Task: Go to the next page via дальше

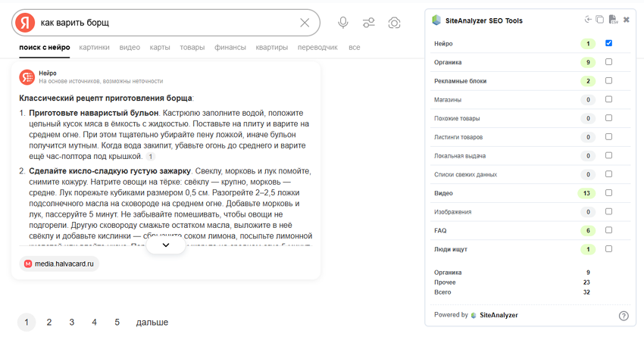Action: pyautogui.click(x=152, y=322)
